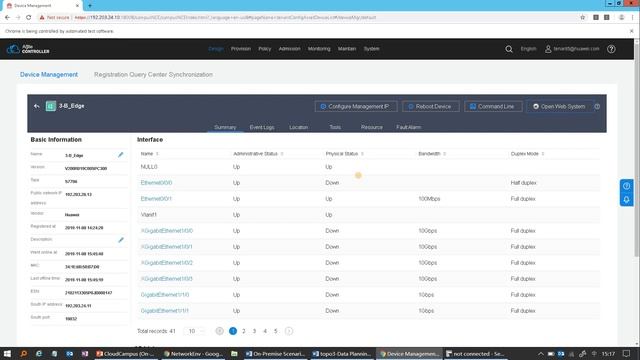Click Configure Management IP button
Screen dimensions: 640x360
pyautogui.click(x=356, y=107)
